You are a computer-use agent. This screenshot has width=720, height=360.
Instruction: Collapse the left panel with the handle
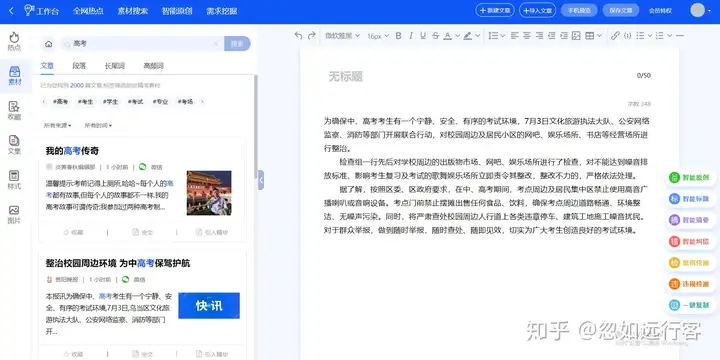coord(261,180)
